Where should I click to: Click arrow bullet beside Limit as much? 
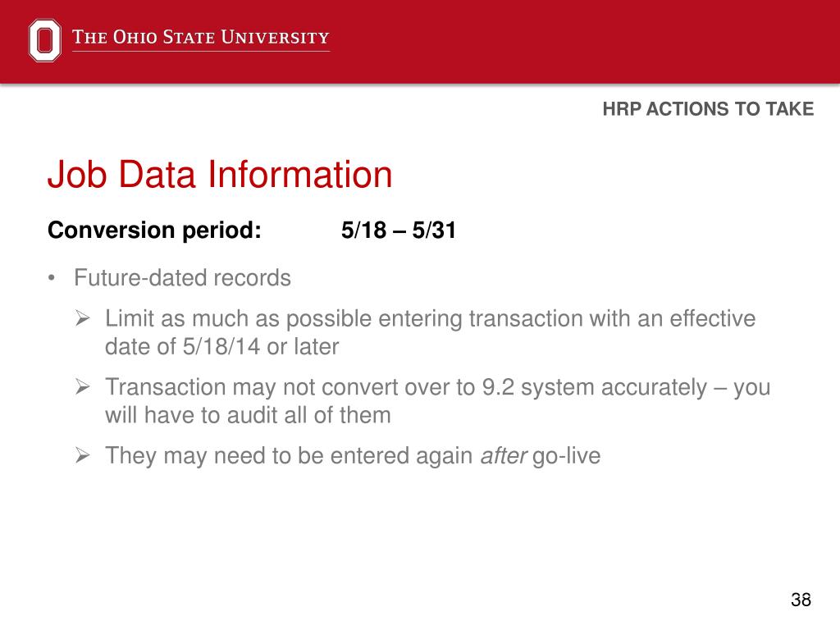[83, 318]
